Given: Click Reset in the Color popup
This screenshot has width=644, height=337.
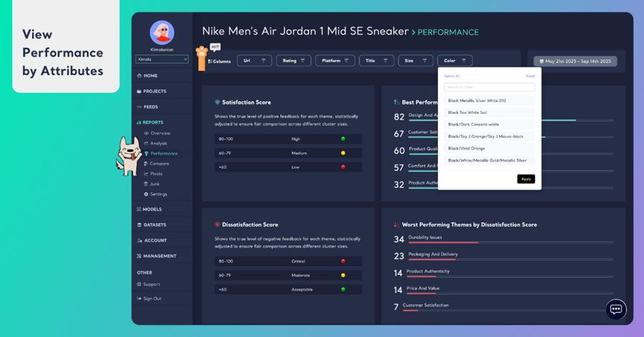Looking at the screenshot, I should click(x=530, y=76).
